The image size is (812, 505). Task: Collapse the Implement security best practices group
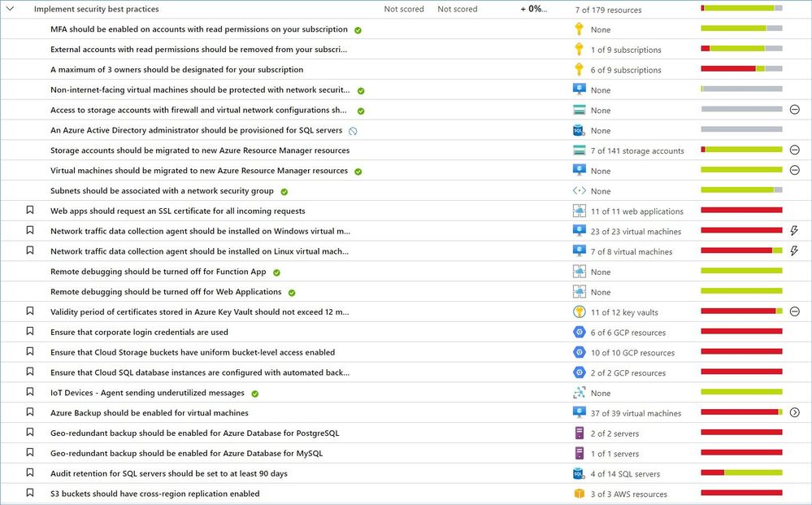click(11, 9)
